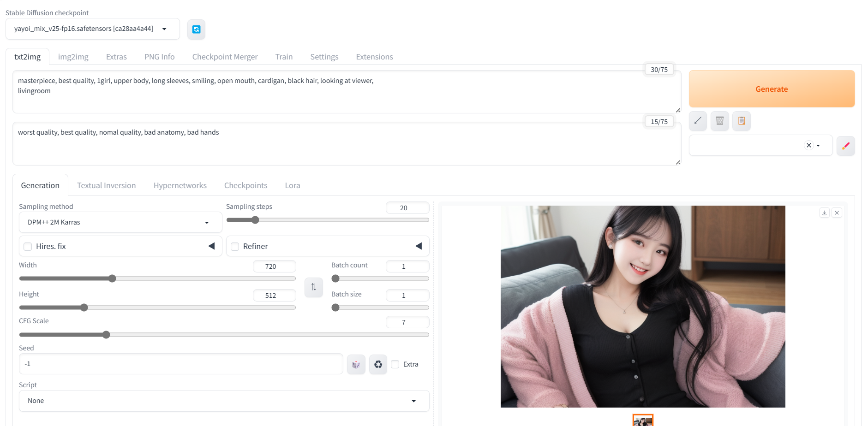Close the generated image preview
This screenshot has height=426, width=868.
837,213
